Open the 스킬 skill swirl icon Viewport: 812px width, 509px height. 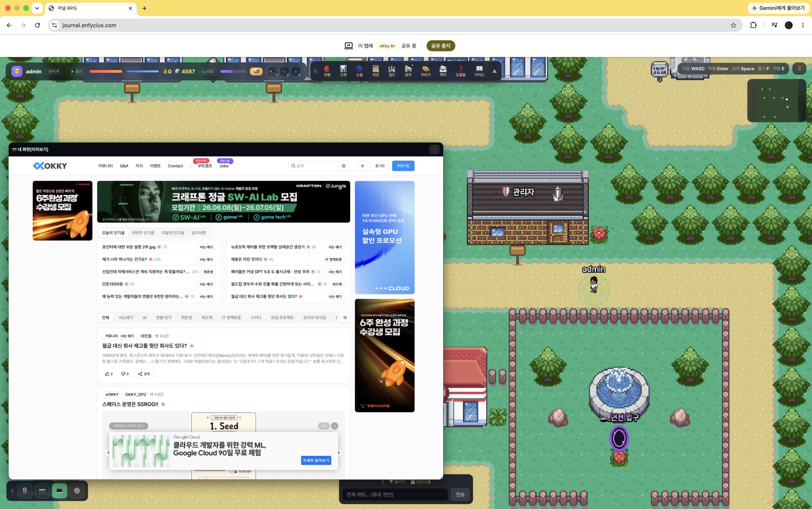360,71
